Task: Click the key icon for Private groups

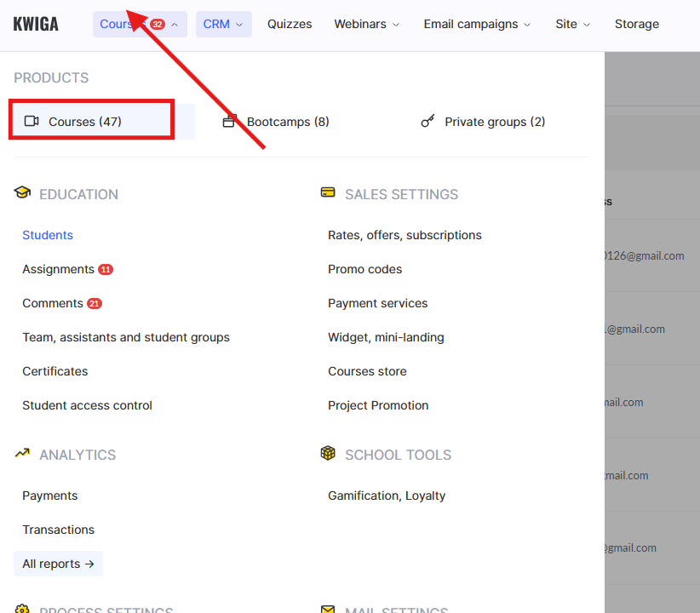Action: (x=427, y=122)
